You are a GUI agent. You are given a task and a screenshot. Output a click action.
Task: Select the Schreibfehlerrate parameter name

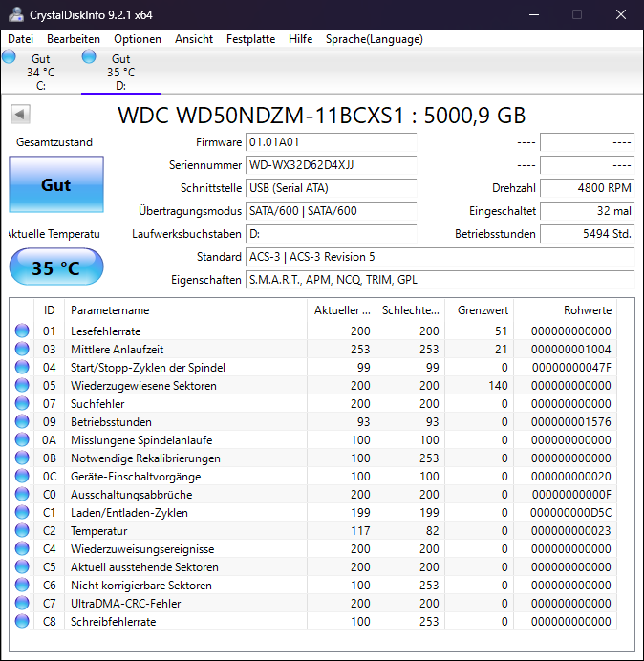(x=113, y=622)
